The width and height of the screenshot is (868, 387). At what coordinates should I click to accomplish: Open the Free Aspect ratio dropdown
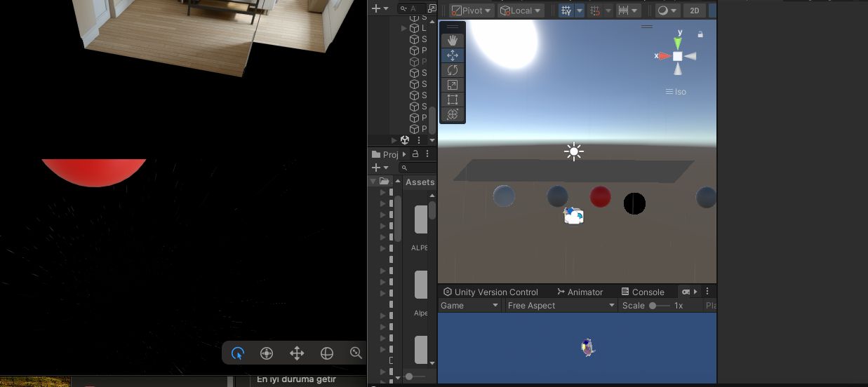point(561,306)
